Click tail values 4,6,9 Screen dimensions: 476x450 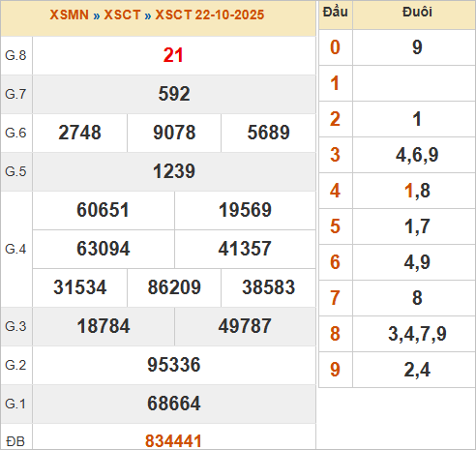pyautogui.click(x=417, y=155)
